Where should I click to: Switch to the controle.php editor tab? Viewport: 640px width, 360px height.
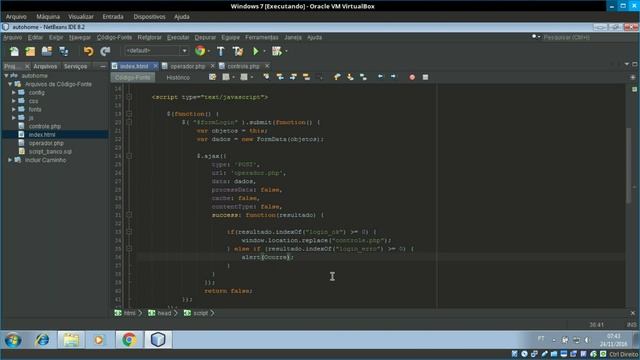(243, 66)
